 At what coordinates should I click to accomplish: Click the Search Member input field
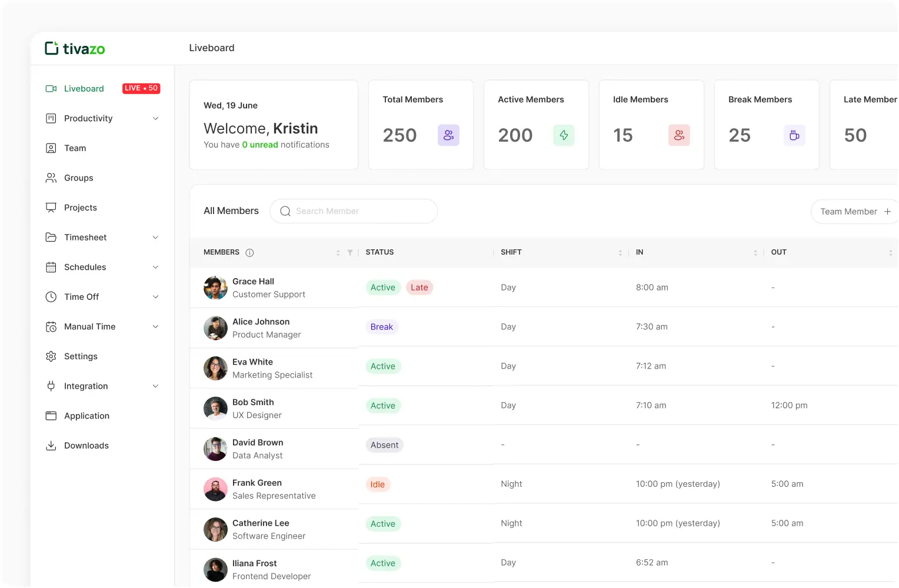pos(354,211)
